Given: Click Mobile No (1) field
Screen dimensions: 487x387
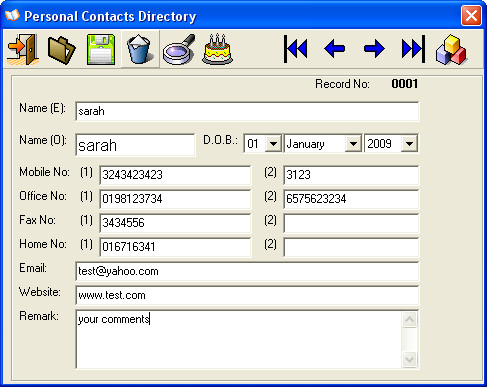Looking at the screenshot, I should click(x=175, y=175).
